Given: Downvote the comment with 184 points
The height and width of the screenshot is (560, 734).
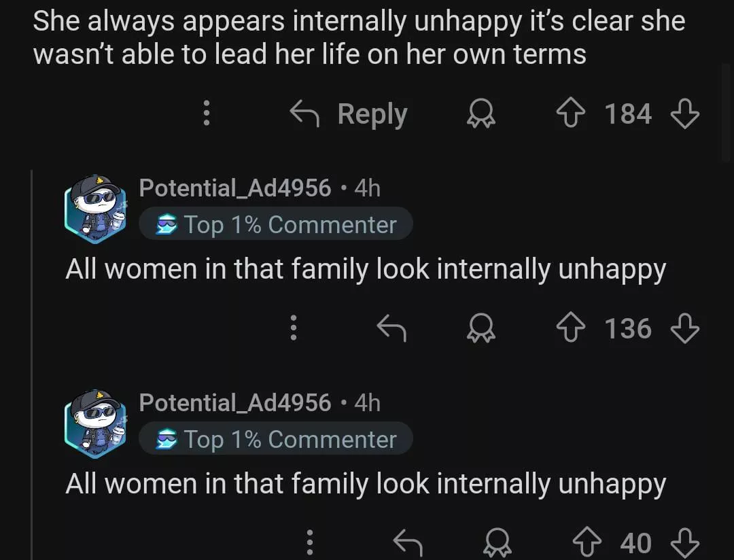Looking at the screenshot, I should [684, 114].
